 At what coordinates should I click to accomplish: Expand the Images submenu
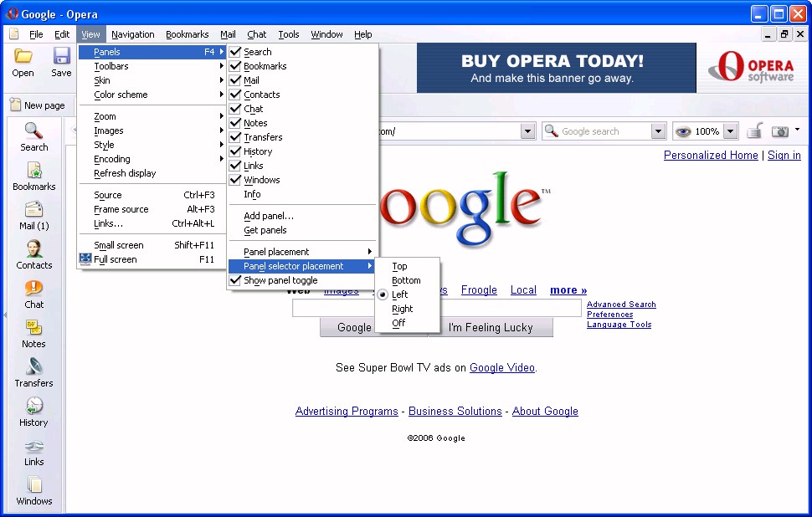click(x=152, y=131)
